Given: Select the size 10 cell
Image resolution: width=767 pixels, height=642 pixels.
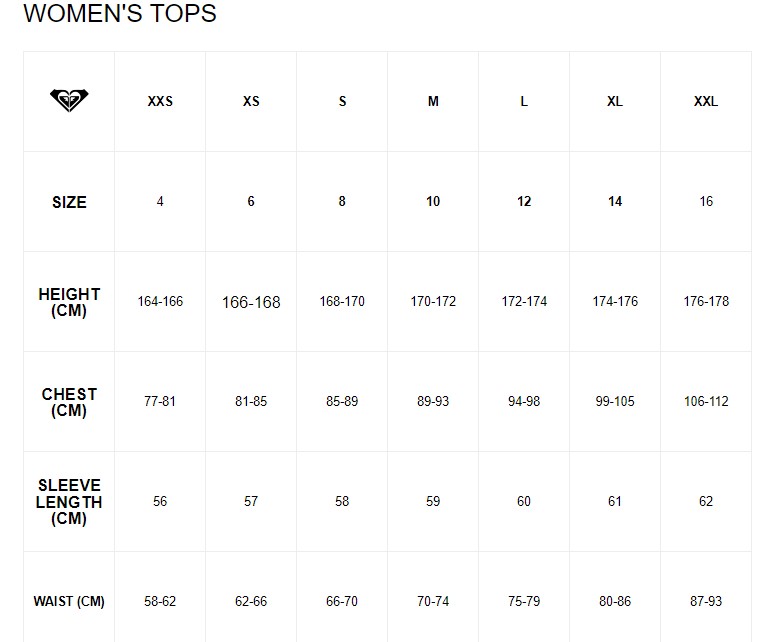Looking at the screenshot, I should pos(433,202).
